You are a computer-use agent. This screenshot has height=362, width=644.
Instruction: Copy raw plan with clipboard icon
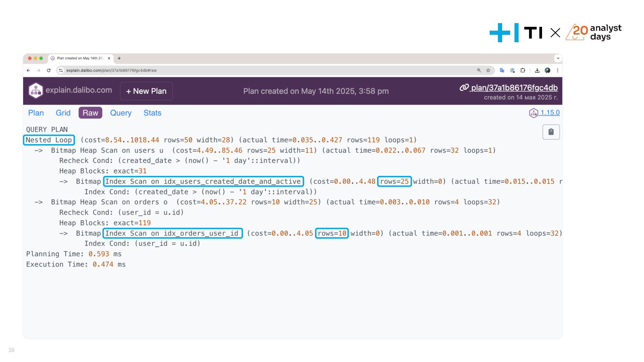(x=551, y=132)
